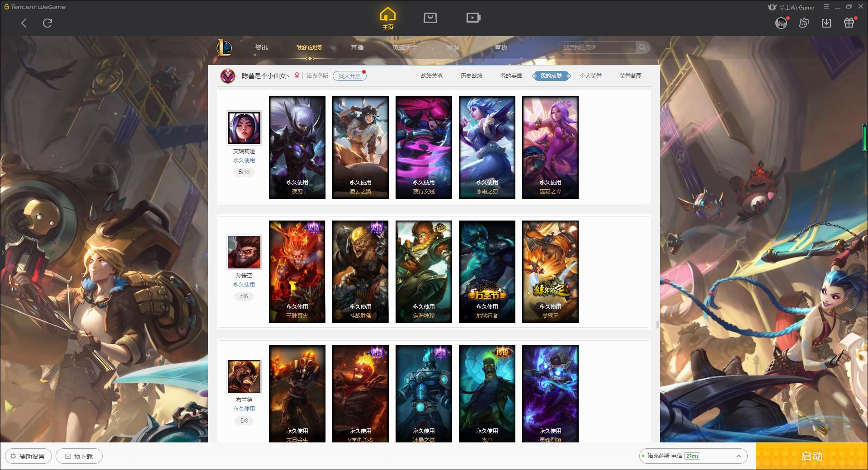Click the skin list scrollbar thumb

(657, 324)
